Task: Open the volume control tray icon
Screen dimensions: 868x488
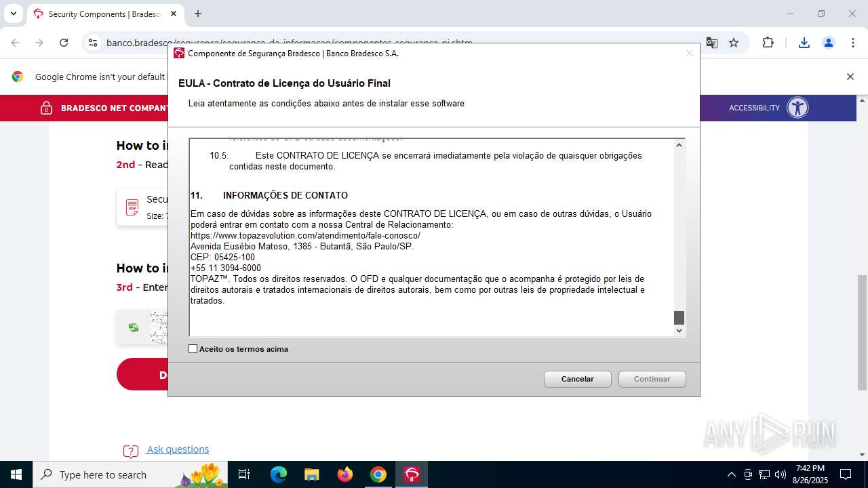Action: (x=781, y=474)
